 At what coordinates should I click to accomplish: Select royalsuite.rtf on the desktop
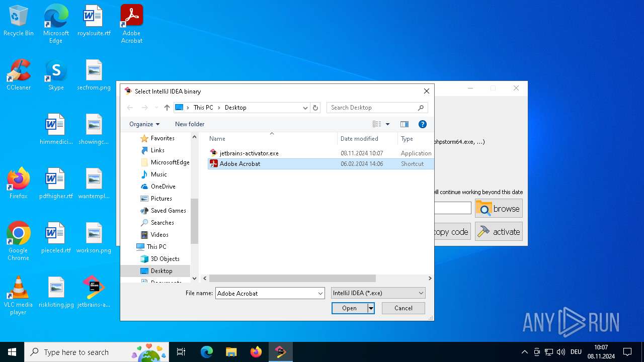tap(94, 21)
